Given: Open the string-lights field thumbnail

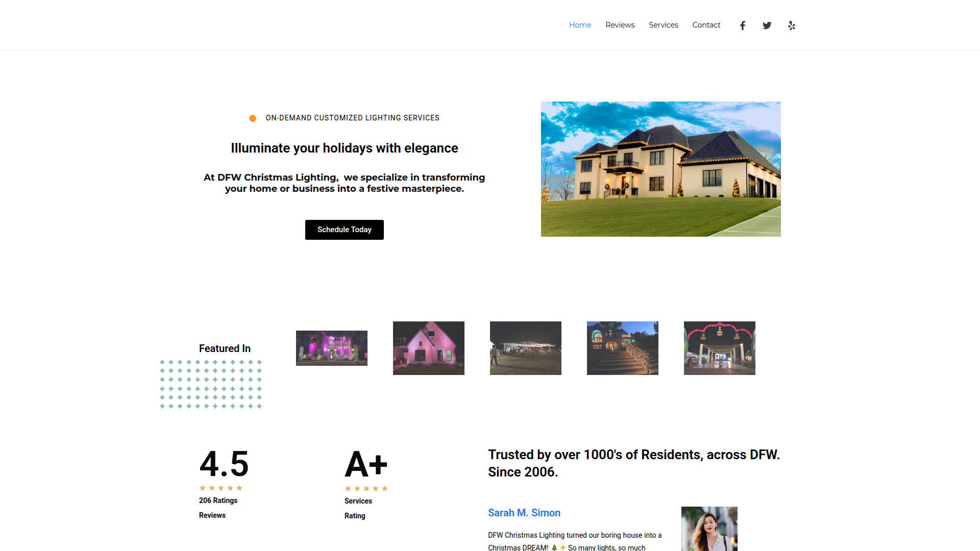Looking at the screenshot, I should click(x=526, y=348).
